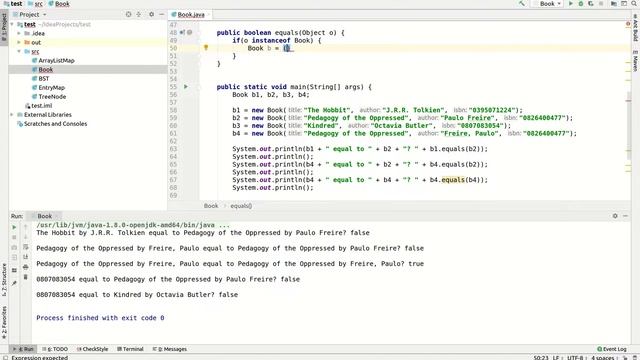Viewport: 640px width, 360px height.
Task: Select the Book tab in the Run panel
Action: point(44,216)
